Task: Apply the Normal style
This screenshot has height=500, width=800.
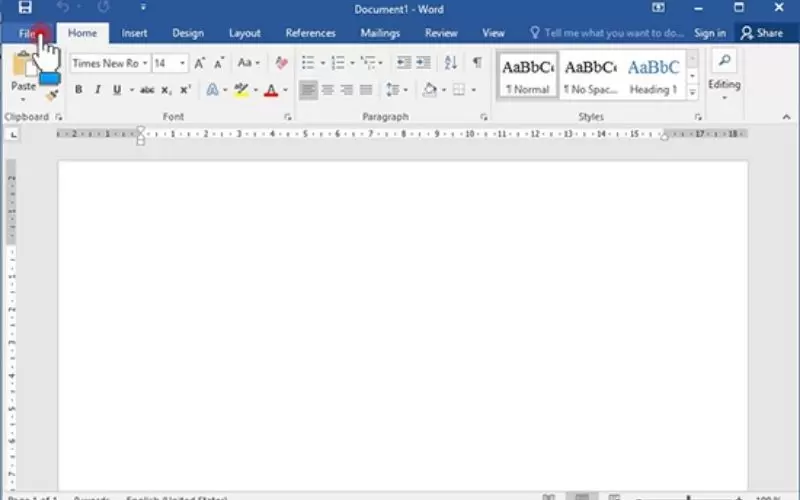Action: 528,76
